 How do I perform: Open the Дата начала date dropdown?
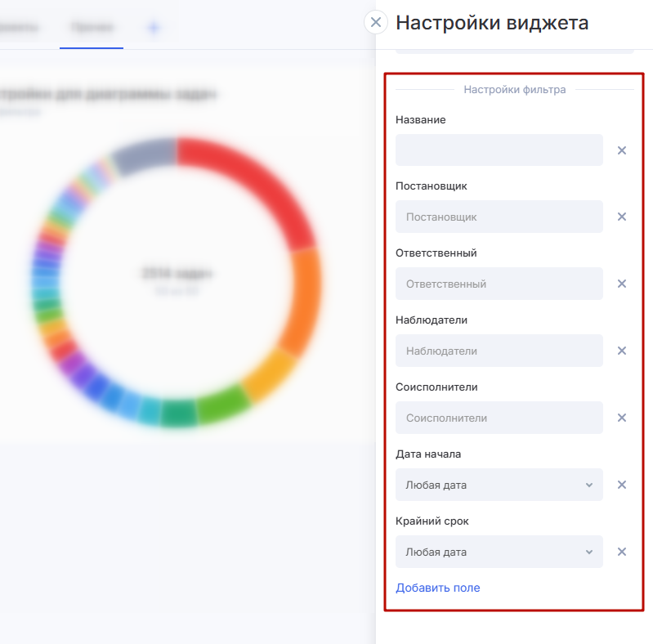pyautogui.click(x=499, y=485)
